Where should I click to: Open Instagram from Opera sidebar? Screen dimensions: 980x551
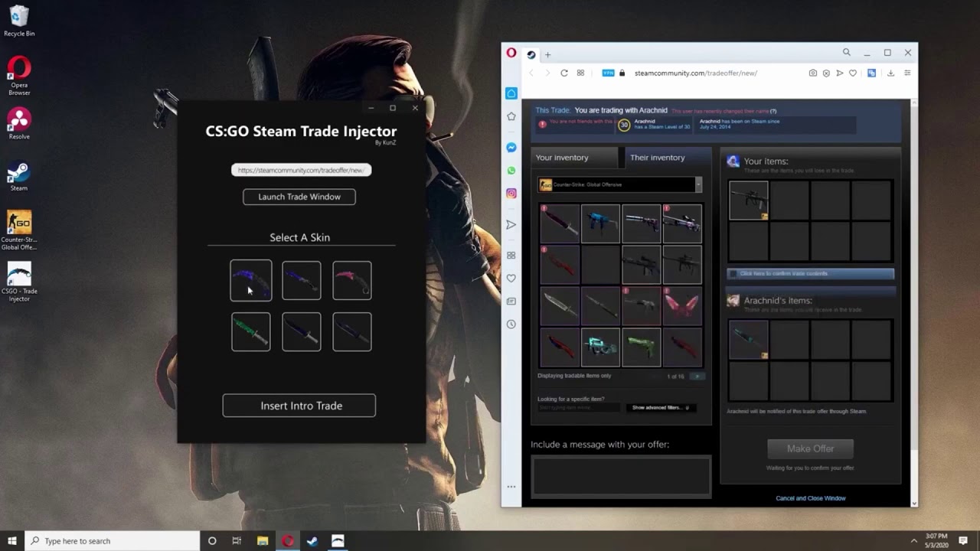pyautogui.click(x=511, y=194)
